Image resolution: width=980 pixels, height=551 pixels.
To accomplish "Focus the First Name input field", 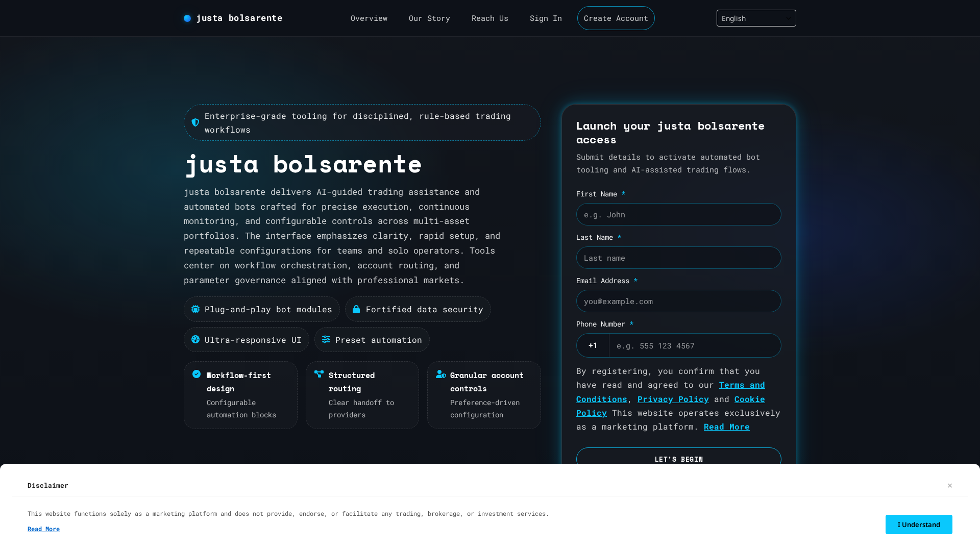I will (678, 214).
